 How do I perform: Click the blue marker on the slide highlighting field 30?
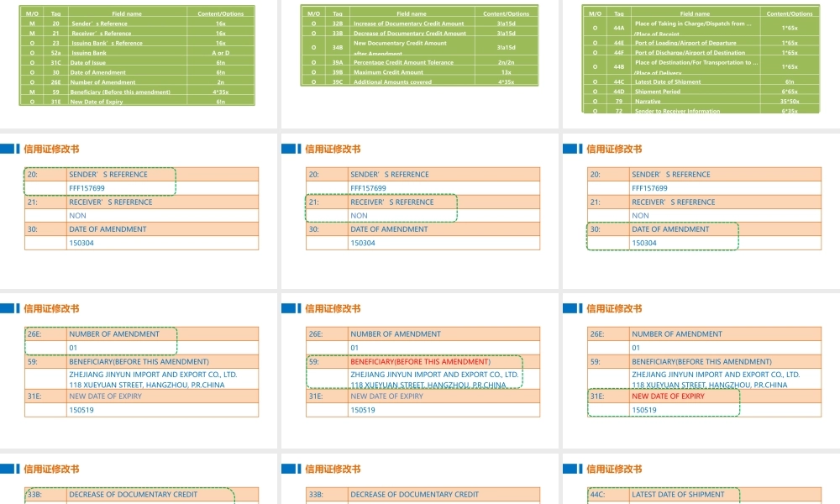pyautogui.click(x=571, y=149)
